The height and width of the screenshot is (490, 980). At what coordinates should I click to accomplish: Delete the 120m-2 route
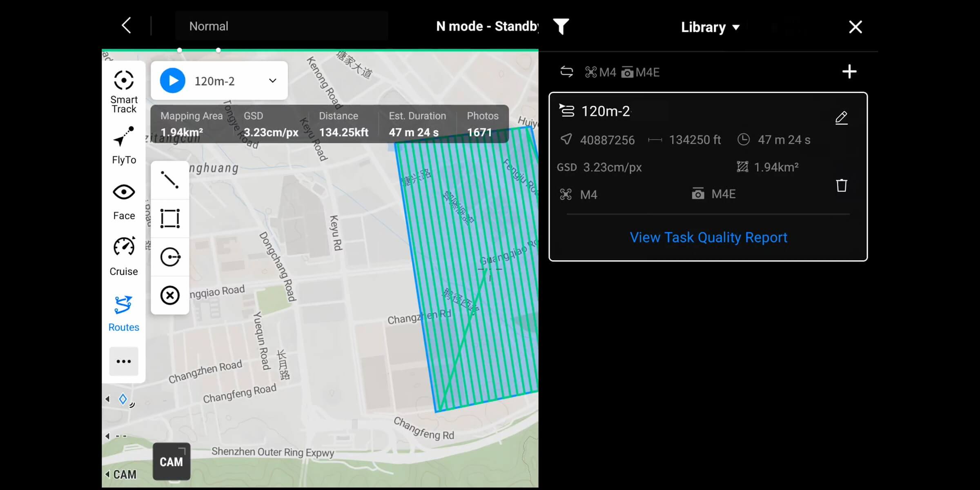click(841, 185)
